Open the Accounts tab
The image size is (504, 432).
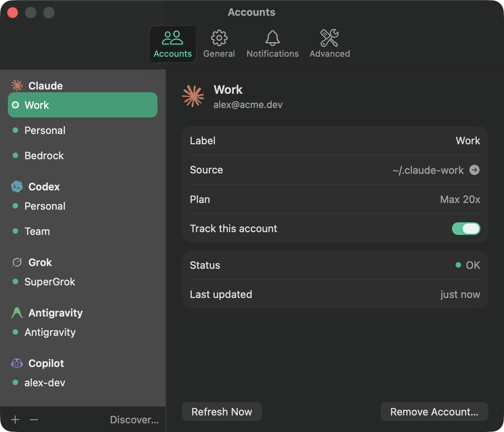coord(173,44)
